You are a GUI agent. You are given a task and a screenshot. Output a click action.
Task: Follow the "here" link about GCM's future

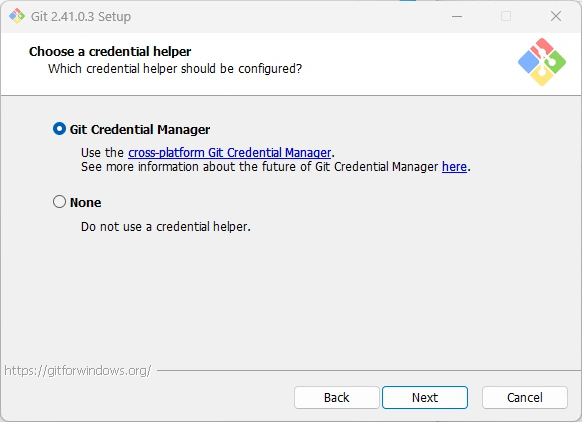454,167
